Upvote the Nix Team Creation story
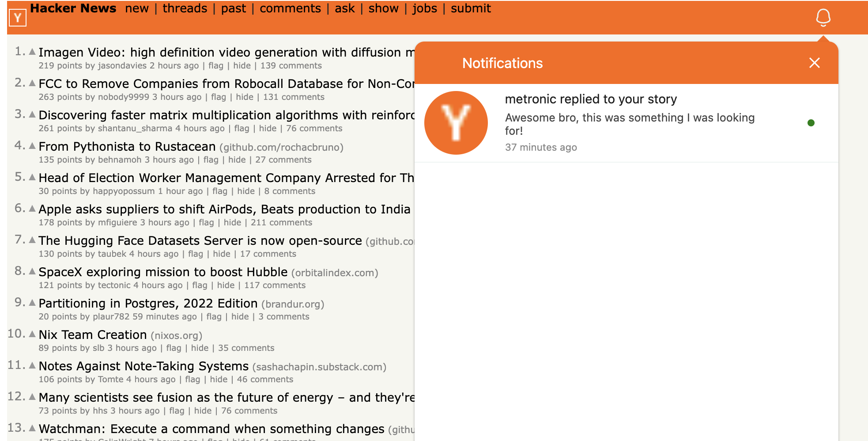 pyautogui.click(x=32, y=334)
